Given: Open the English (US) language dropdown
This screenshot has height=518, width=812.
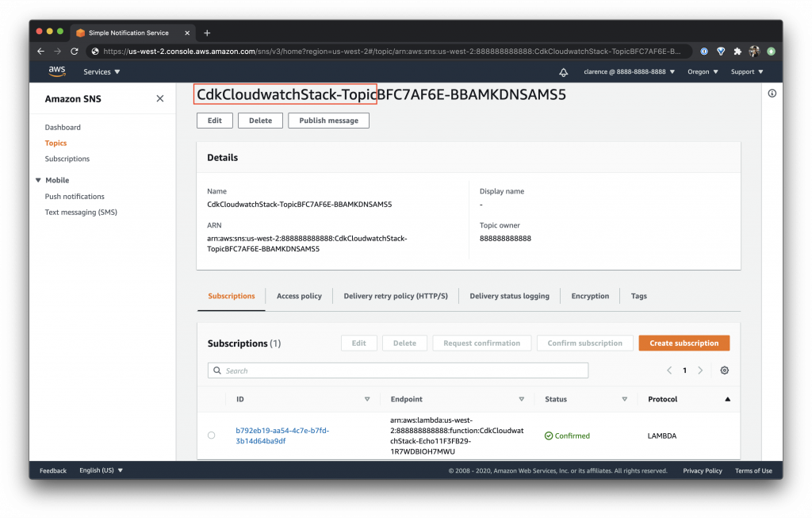Looking at the screenshot, I should coord(101,470).
